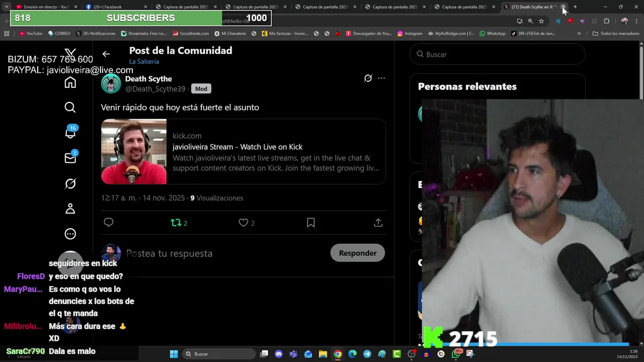The height and width of the screenshot is (362, 644).
Task: Open Discord from the taskbar
Action: point(279,354)
